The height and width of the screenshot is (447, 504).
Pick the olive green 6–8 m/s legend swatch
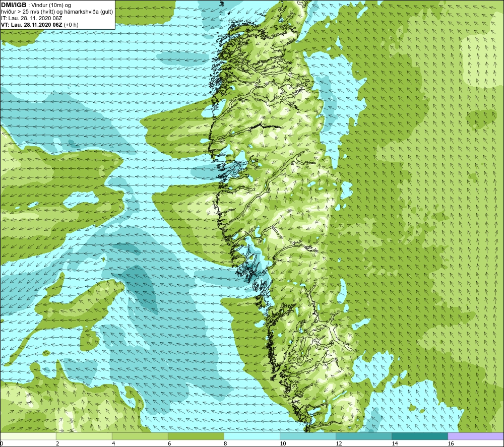196,436
